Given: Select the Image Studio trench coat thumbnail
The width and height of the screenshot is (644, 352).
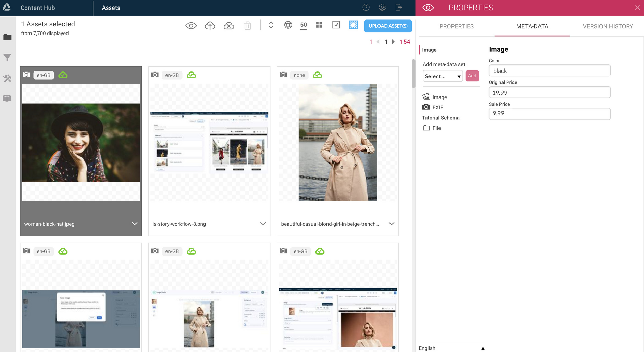Looking at the screenshot, I should click(x=209, y=319).
